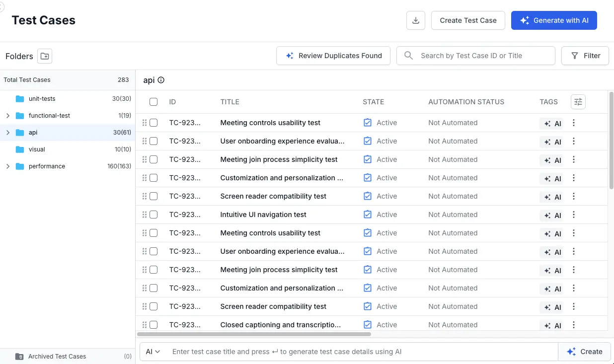Click the TAGS column header
The width and height of the screenshot is (614, 364).
click(x=549, y=102)
